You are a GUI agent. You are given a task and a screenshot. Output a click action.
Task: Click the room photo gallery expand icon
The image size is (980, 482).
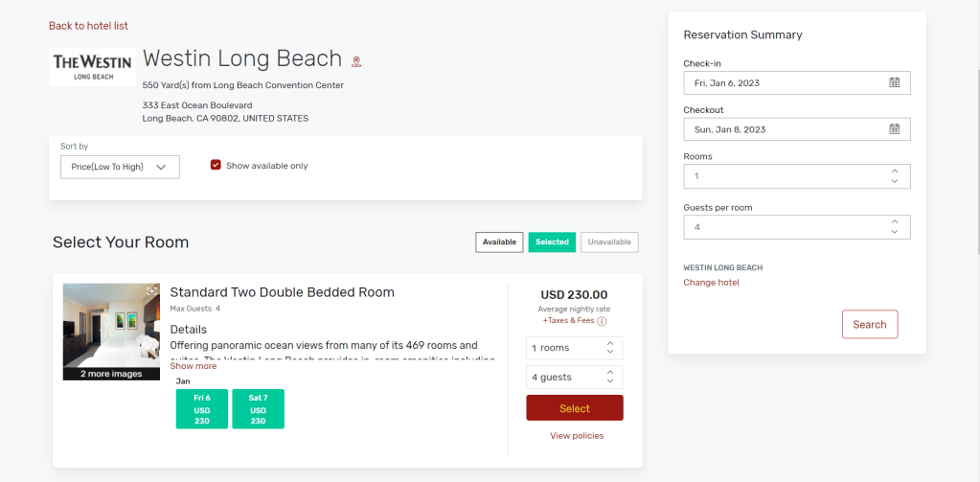(x=151, y=291)
